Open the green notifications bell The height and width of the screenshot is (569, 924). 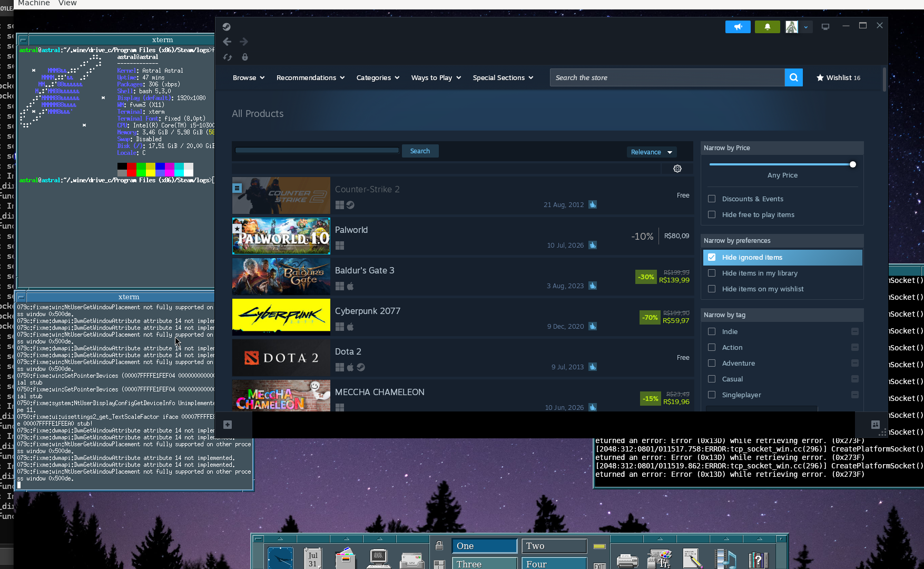[x=768, y=26]
